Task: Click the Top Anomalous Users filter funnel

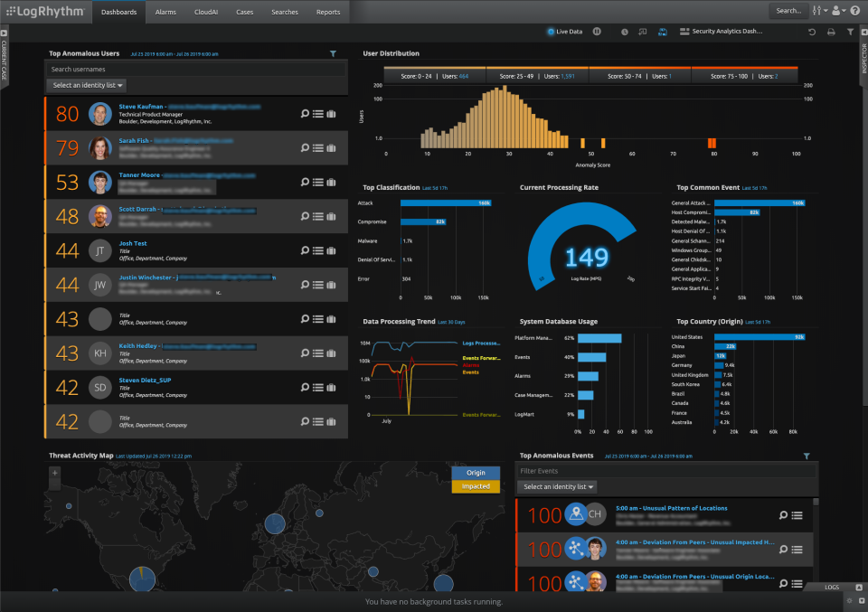Action: [x=334, y=53]
